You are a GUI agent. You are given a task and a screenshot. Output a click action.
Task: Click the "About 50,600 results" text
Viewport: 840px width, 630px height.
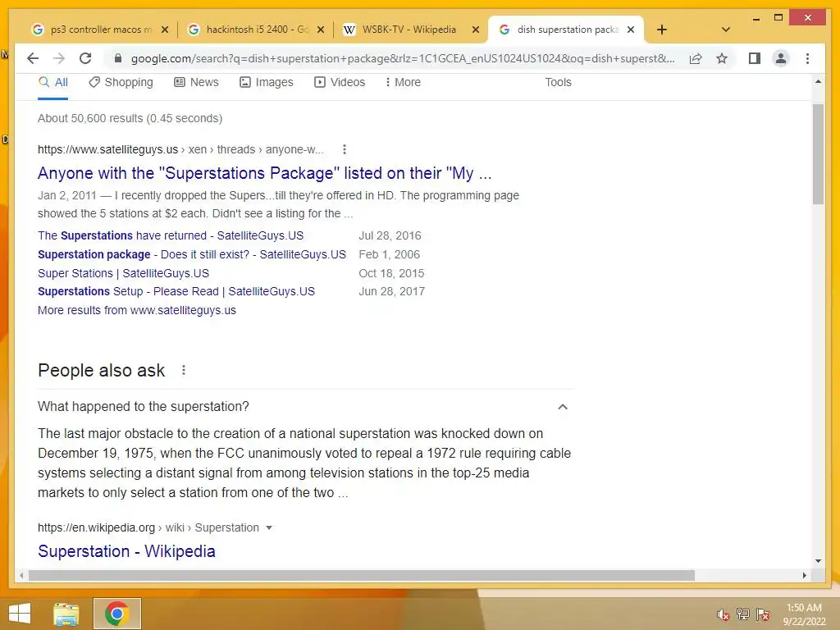(130, 118)
